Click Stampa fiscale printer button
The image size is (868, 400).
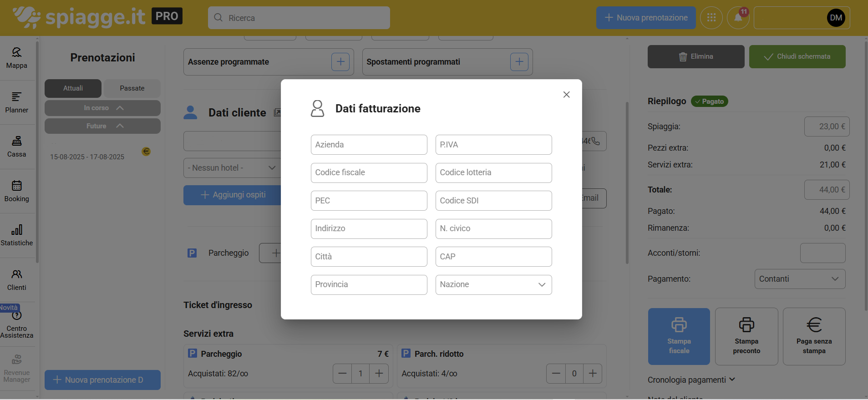click(679, 336)
